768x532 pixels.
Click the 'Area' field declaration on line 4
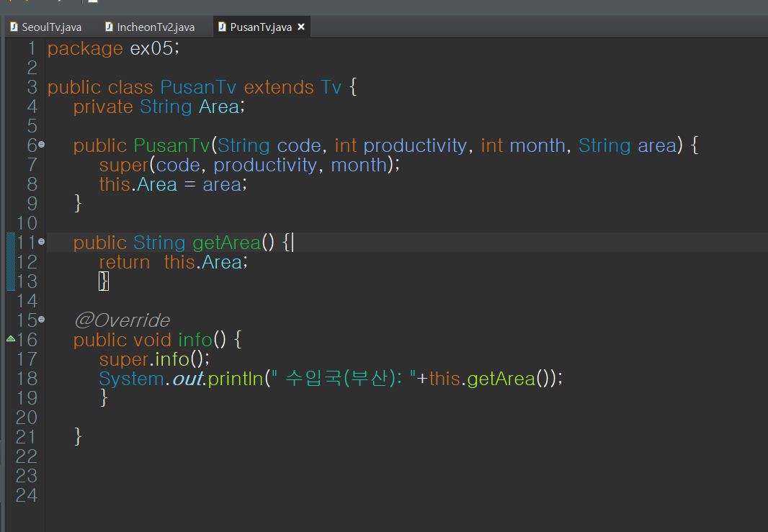[x=219, y=107]
